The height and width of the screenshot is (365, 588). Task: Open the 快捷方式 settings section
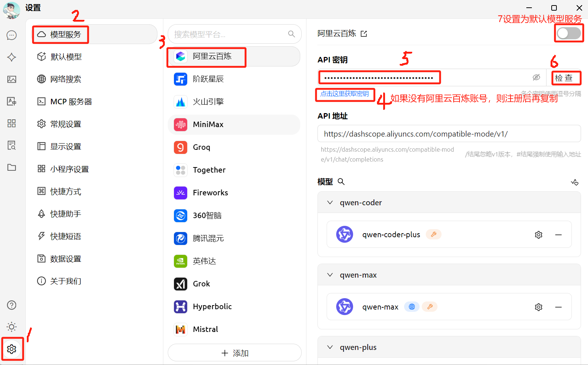coord(95,192)
